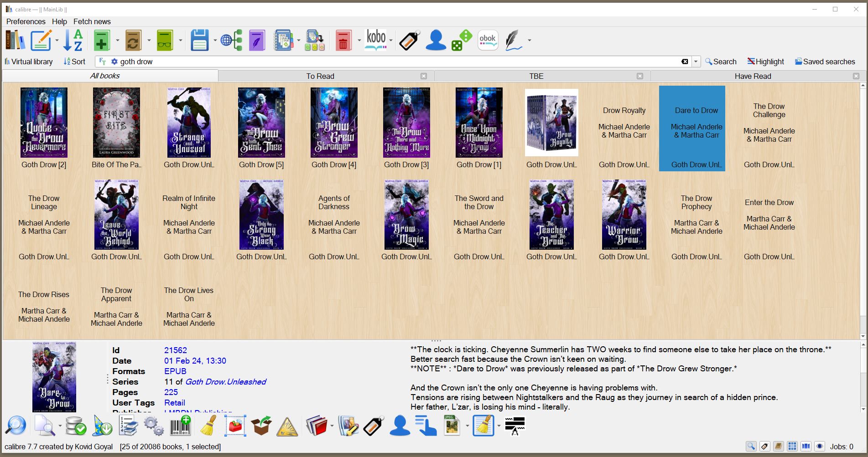Click the Search button
Image resolution: width=868 pixels, height=457 pixels.
click(721, 62)
